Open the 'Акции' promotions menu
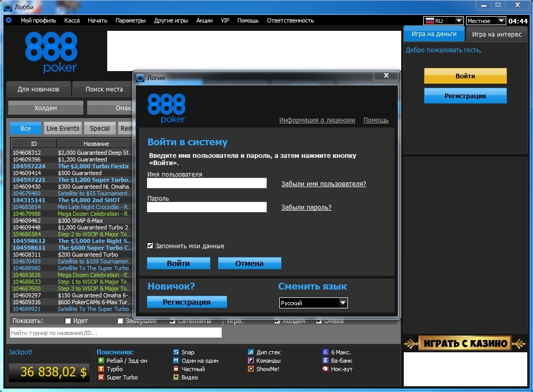This screenshot has height=392, width=533. pos(205,20)
